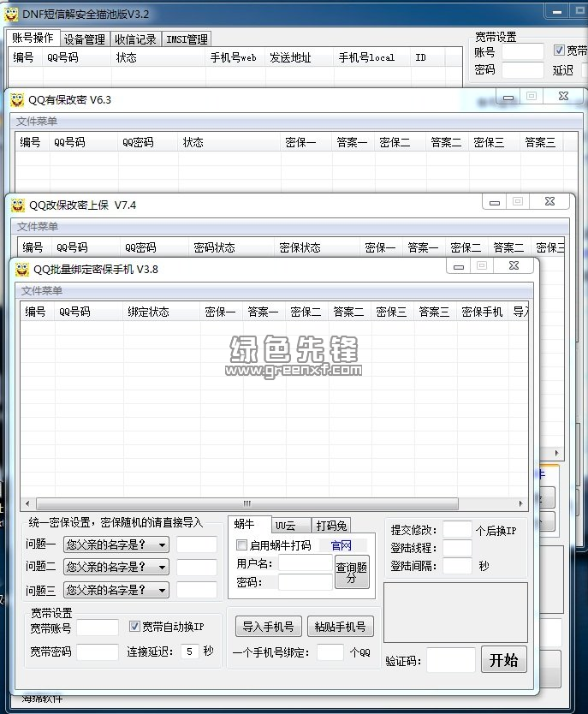Click SpongeBob icon of DNF短信解安全猫池版 window
The height and width of the screenshot is (714, 588).
[11, 14]
